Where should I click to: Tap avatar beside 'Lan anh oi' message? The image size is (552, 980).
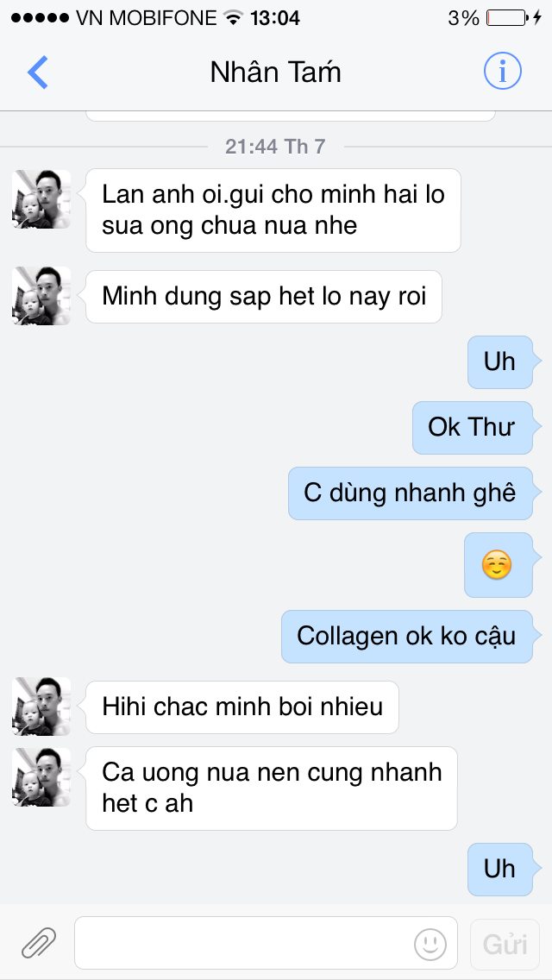41,199
